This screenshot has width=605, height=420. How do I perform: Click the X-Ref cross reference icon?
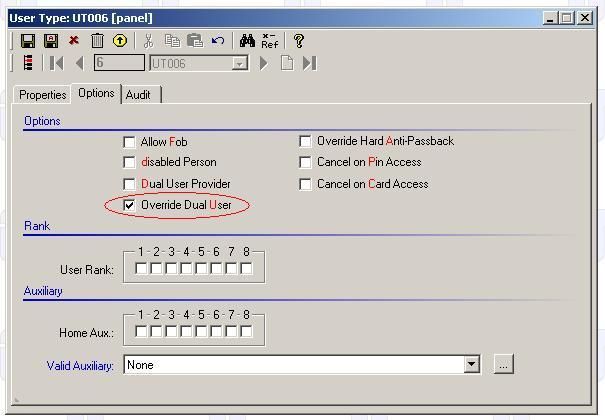[x=270, y=41]
